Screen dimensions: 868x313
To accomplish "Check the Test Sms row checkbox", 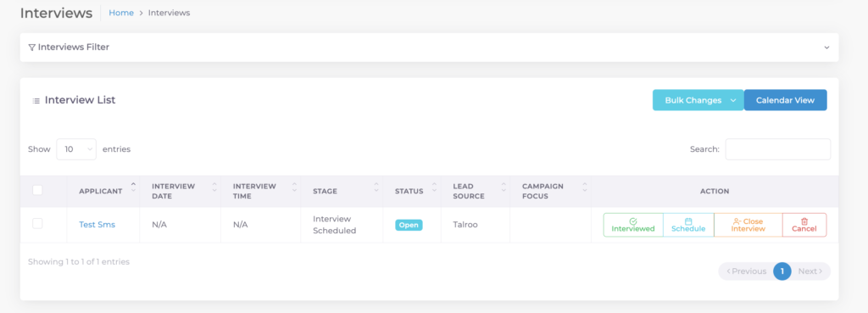I will [37, 223].
